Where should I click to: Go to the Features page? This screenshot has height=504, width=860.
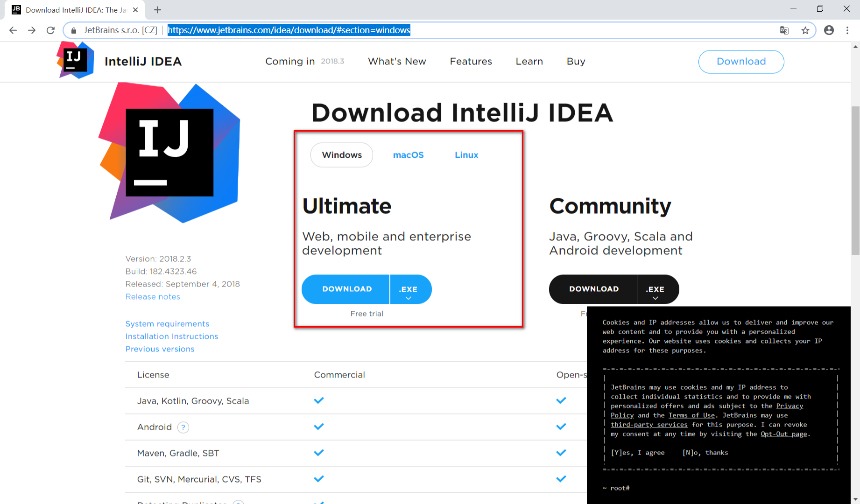[471, 62]
